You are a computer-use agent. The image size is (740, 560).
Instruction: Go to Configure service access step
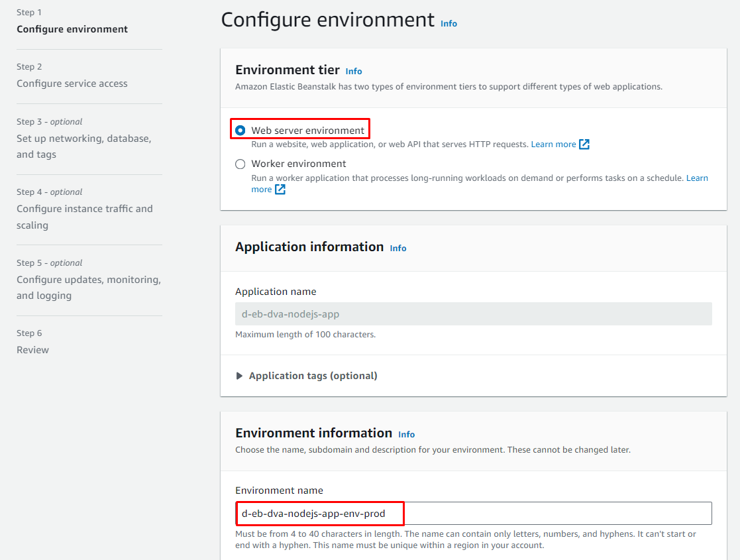coord(72,84)
